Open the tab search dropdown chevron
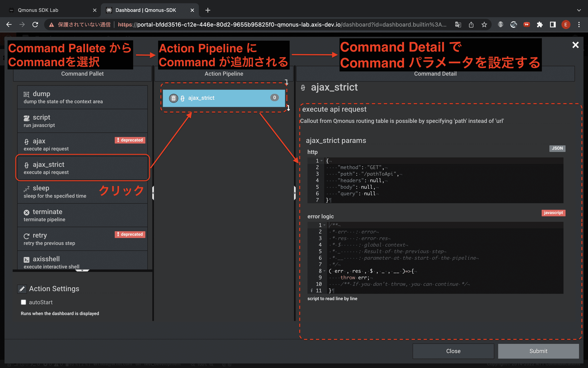This screenshot has width=588, height=368. pyautogui.click(x=579, y=10)
